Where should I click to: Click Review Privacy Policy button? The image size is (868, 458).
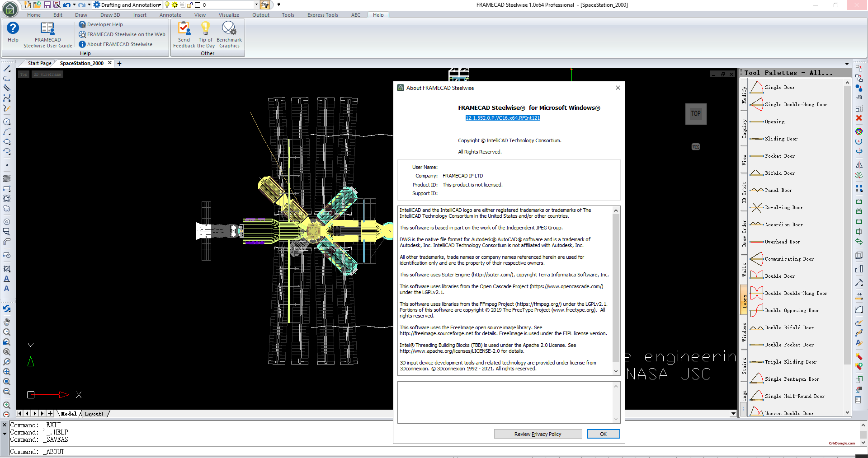tap(538, 434)
